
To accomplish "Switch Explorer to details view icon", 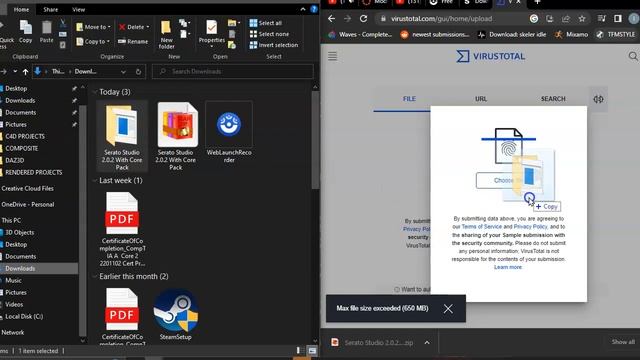I will coord(298,351).
